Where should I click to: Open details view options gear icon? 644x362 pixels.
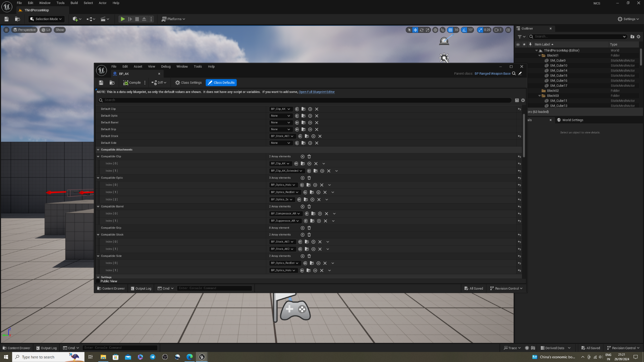tap(523, 100)
